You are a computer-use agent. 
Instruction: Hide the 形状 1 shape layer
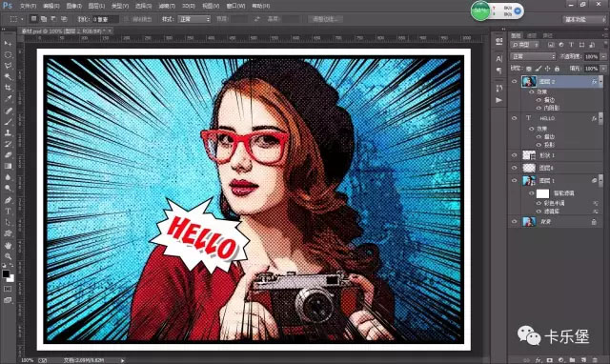pos(514,155)
